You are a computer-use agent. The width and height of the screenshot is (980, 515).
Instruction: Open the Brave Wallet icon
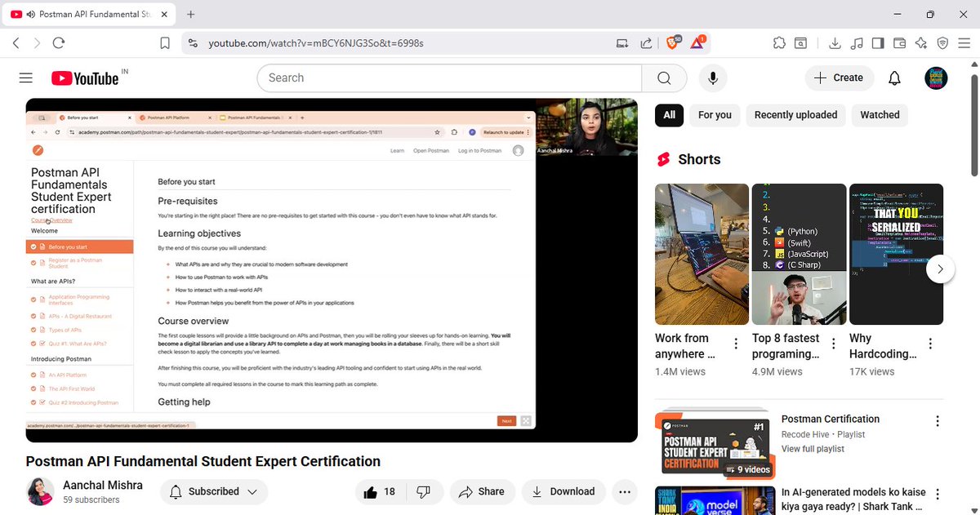[x=900, y=42]
